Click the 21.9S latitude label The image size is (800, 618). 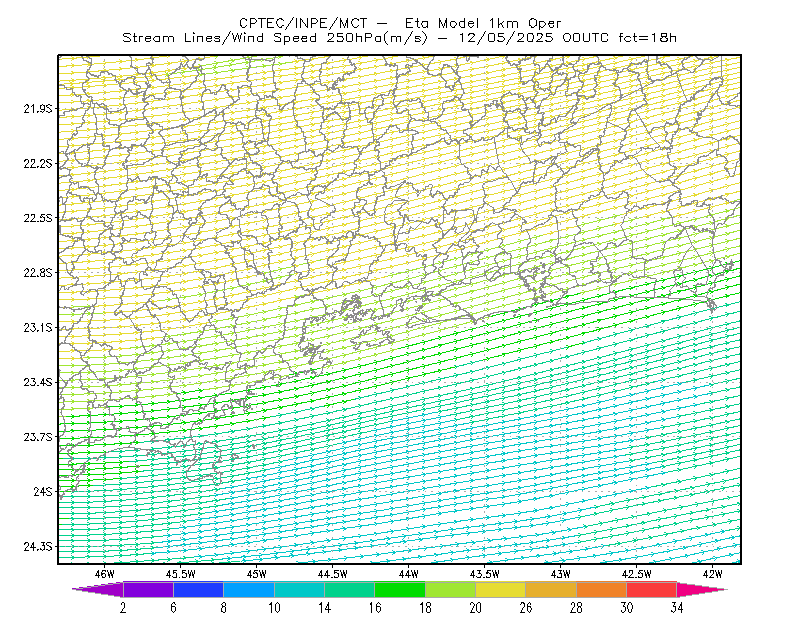pyautogui.click(x=38, y=109)
